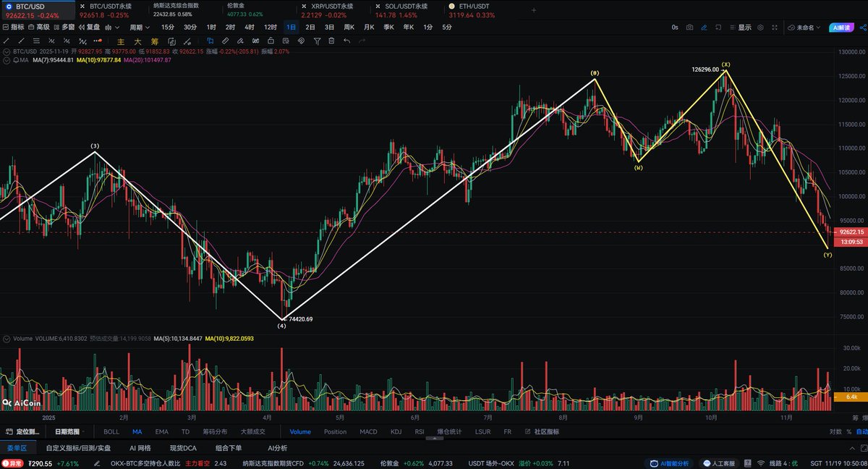Open the 高级 advanced tools
Viewport: 868px width, 469px height.
(x=39, y=27)
